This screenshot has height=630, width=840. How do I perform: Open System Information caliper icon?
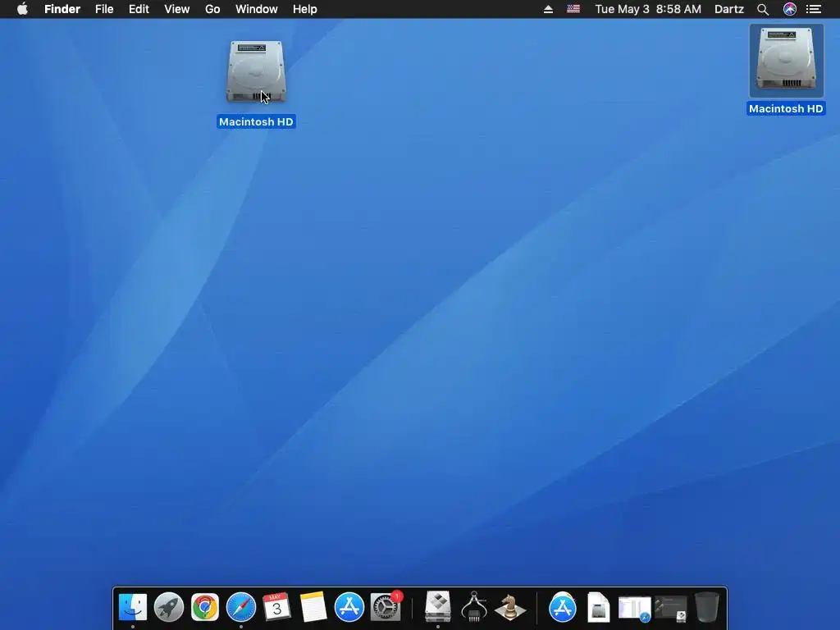(x=474, y=606)
